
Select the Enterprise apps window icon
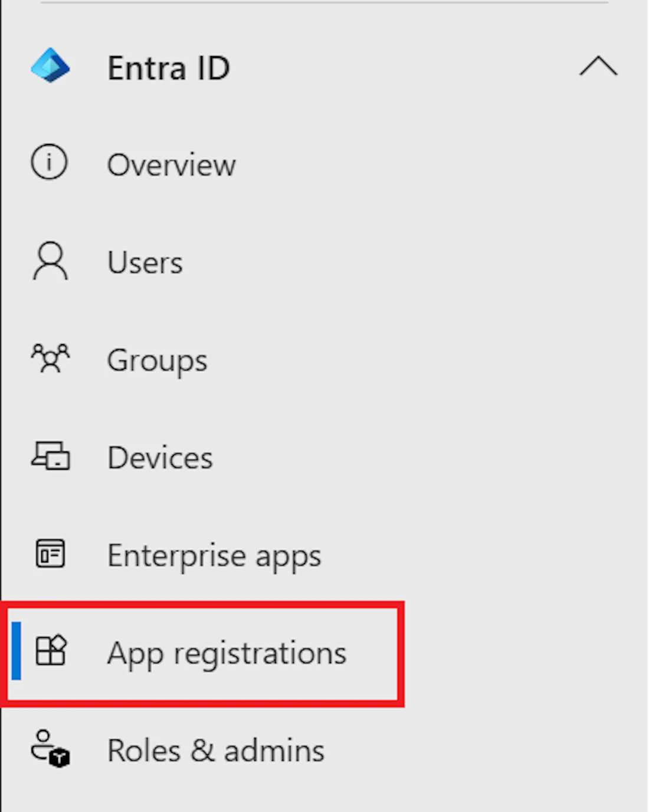50,554
